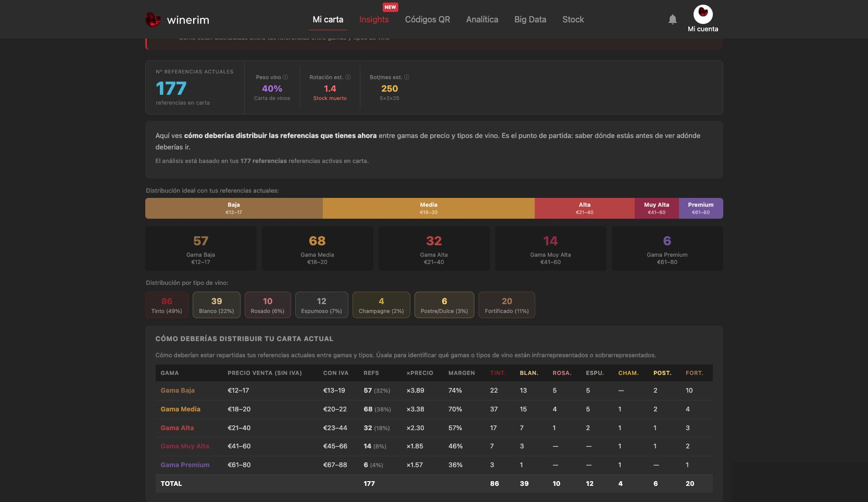Click the NEW badge above Insights
868x502 pixels.
390,7
